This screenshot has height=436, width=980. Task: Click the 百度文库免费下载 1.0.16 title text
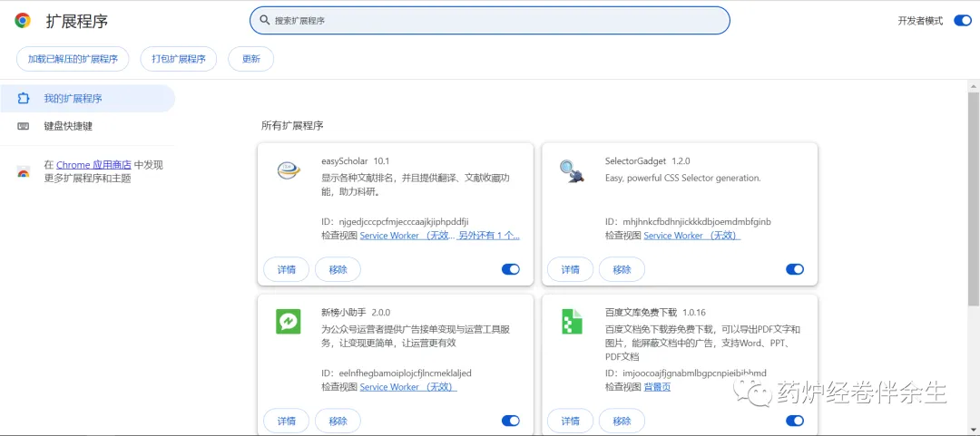coord(655,312)
